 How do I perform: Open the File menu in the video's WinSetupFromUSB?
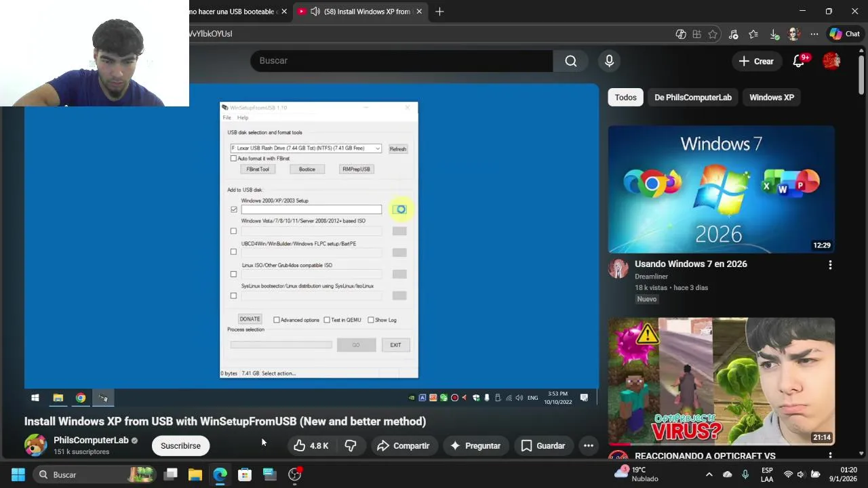point(227,118)
